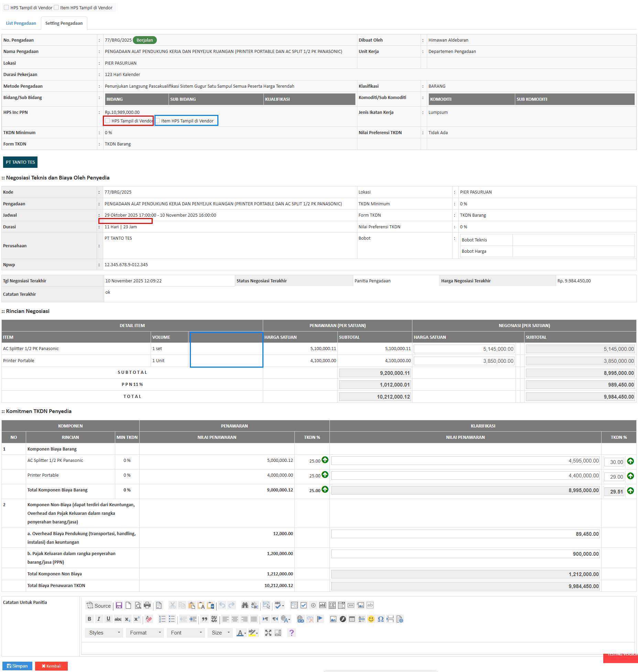Image resolution: width=638 pixels, height=672 pixels.
Task: Tick the topmost HPS Tampil di Vendor checkbox
Action: [x=6, y=8]
